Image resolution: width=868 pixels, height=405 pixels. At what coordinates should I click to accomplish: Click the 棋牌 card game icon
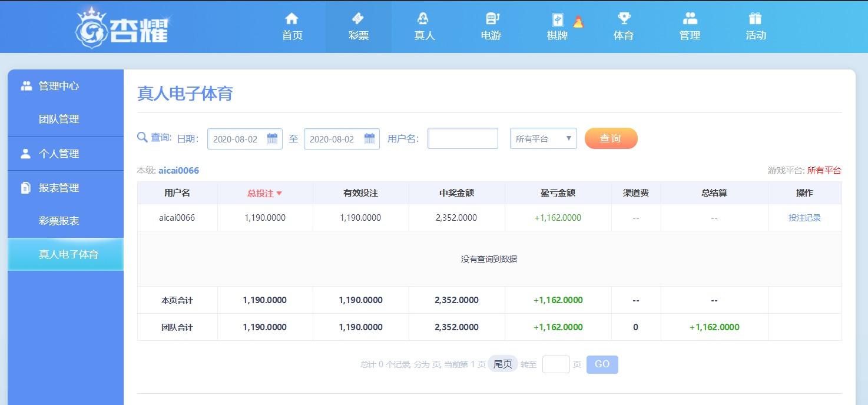(557, 19)
